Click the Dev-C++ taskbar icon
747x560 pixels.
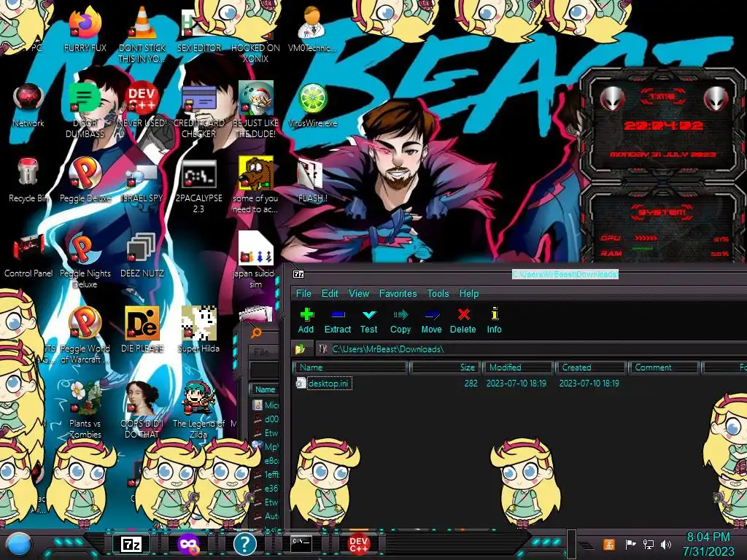pyautogui.click(x=358, y=544)
